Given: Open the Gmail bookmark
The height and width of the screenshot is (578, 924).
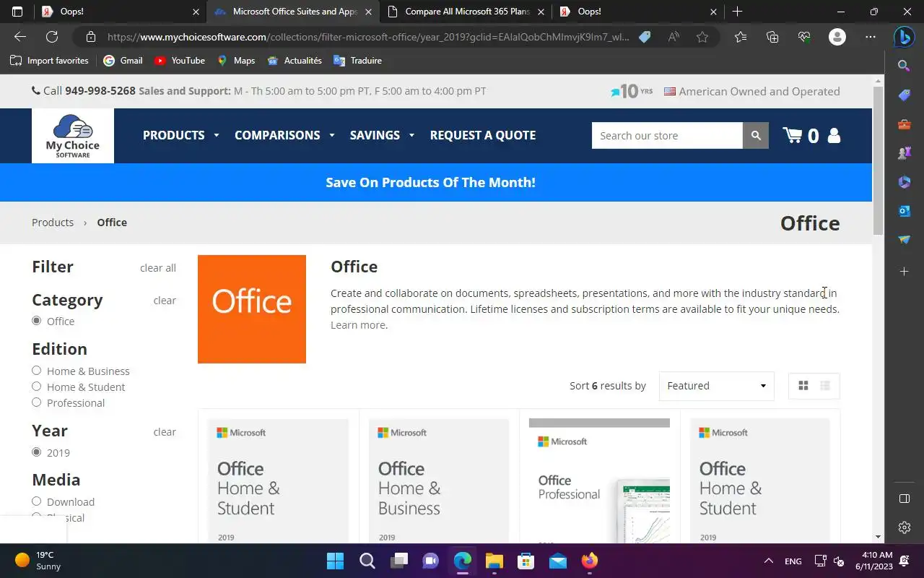Looking at the screenshot, I should (x=123, y=61).
